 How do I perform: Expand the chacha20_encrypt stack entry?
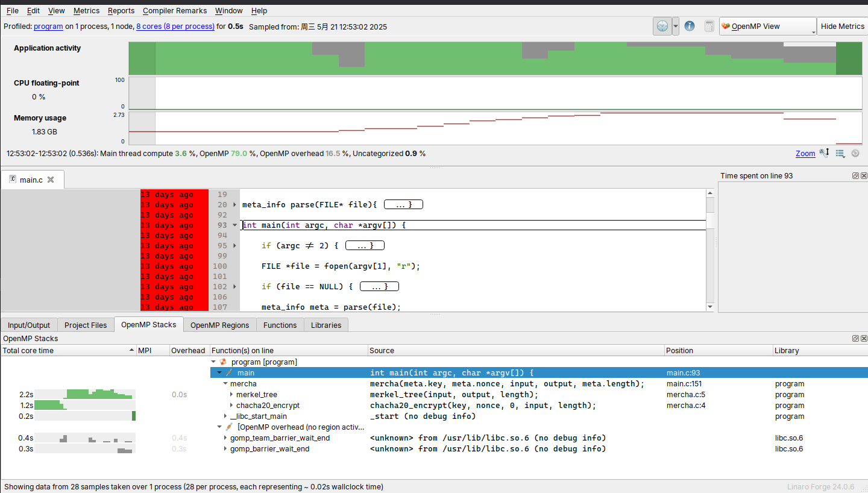coord(232,406)
